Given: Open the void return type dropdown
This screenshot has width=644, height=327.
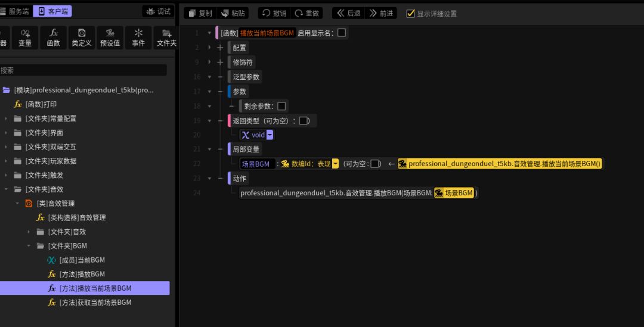Looking at the screenshot, I should click(x=270, y=135).
